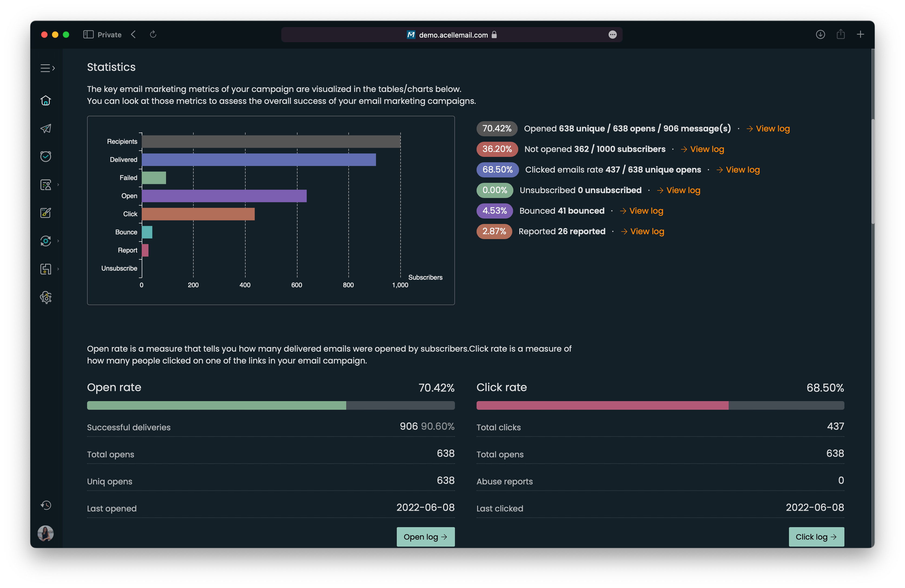Open the user avatar profile

coord(46,533)
